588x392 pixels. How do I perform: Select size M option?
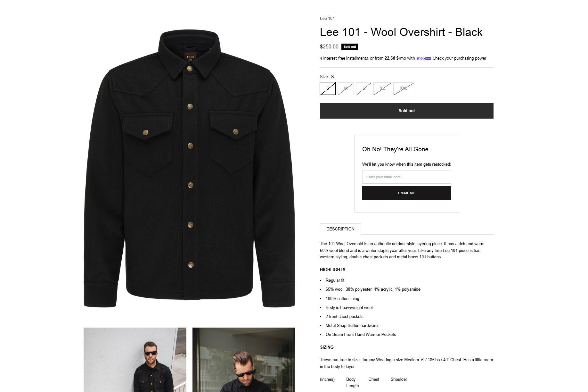tap(346, 88)
